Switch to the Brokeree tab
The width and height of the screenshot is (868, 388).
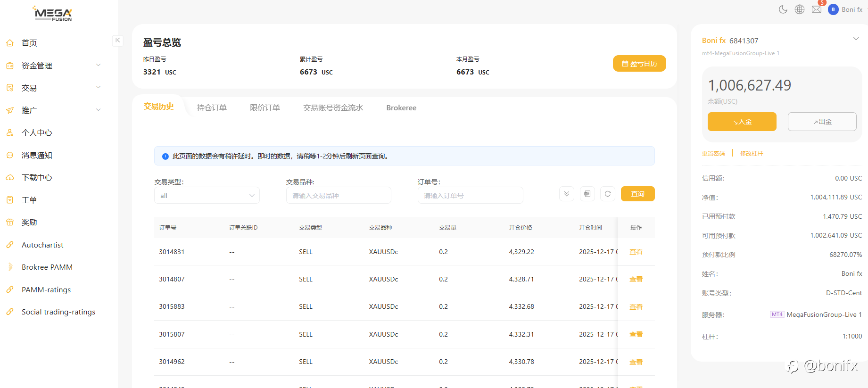coord(401,108)
